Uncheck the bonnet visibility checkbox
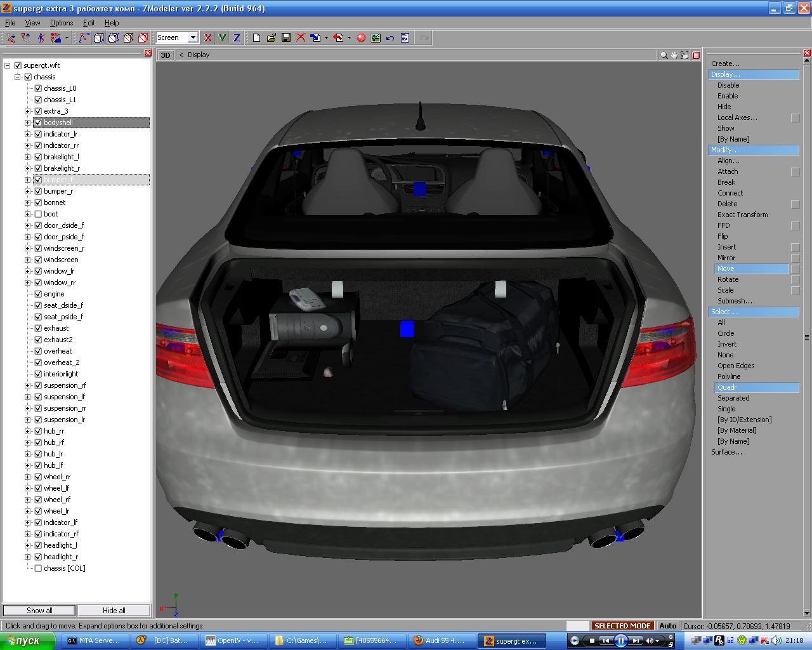The image size is (812, 650). (38, 202)
